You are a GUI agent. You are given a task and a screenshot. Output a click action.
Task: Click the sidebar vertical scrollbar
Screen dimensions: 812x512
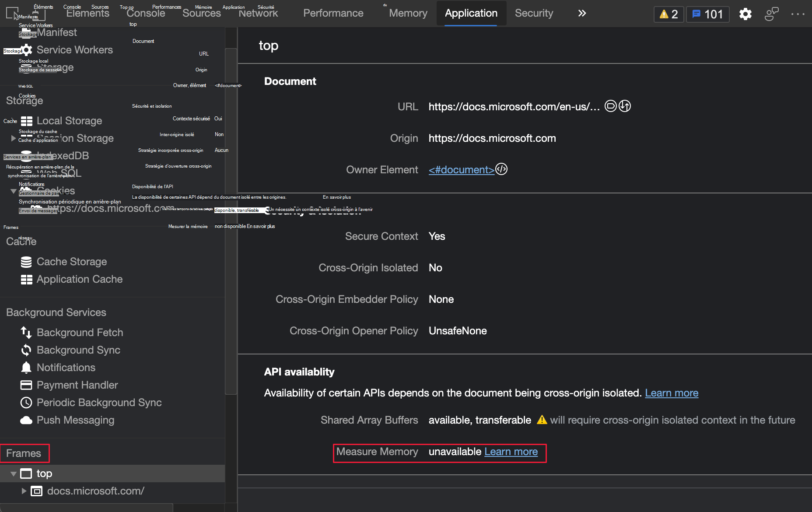[231, 221]
